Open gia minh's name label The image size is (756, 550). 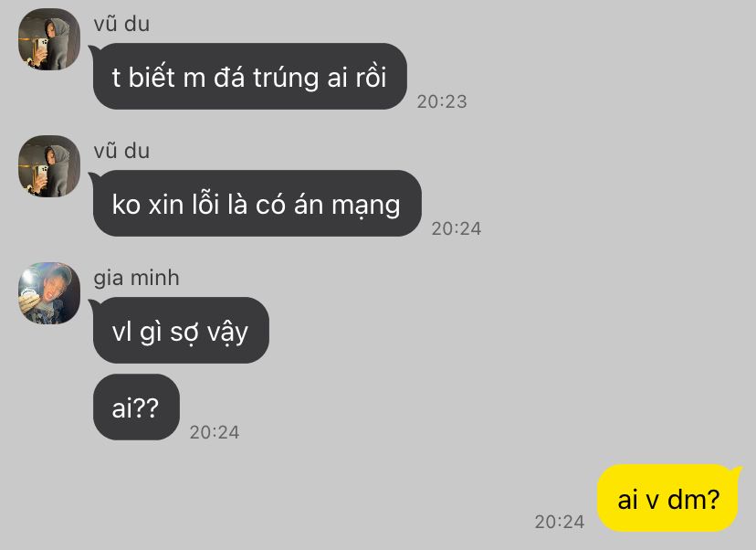click(x=136, y=279)
